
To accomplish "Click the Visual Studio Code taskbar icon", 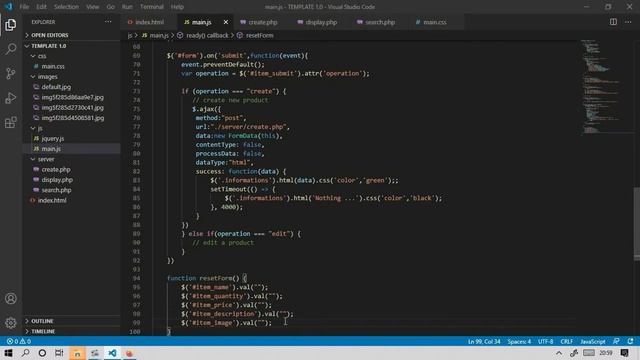I will (112, 353).
